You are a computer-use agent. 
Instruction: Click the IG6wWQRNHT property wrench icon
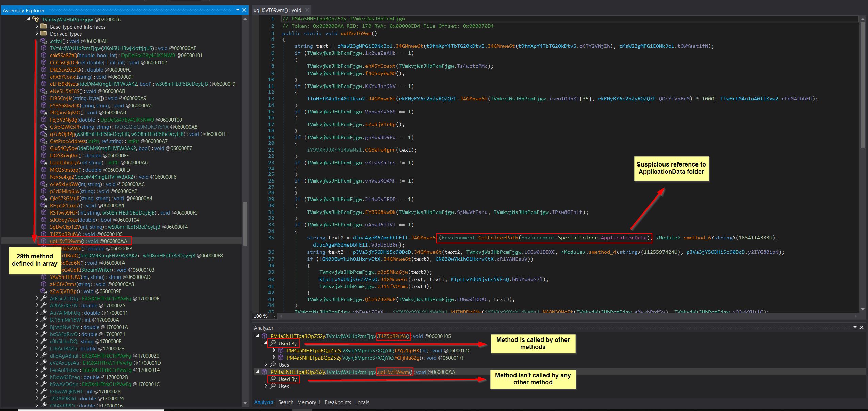click(x=44, y=391)
